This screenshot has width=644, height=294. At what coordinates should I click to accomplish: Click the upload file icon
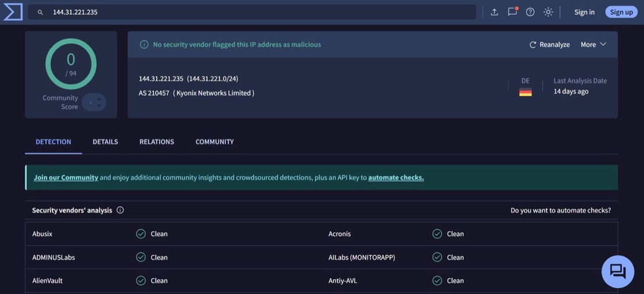tap(494, 12)
